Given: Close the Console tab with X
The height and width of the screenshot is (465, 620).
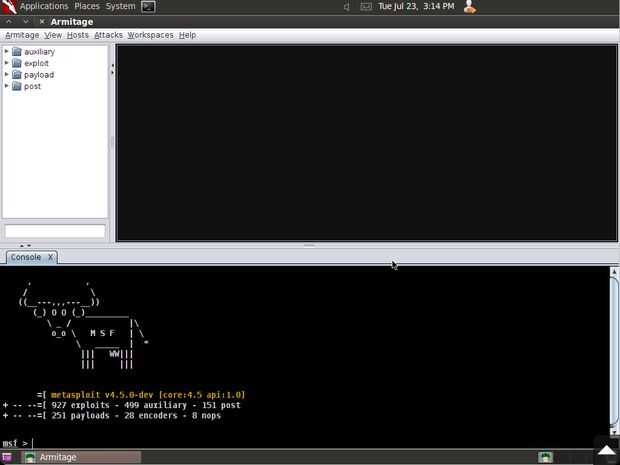Looking at the screenshot, I should (x=50, y=257).
